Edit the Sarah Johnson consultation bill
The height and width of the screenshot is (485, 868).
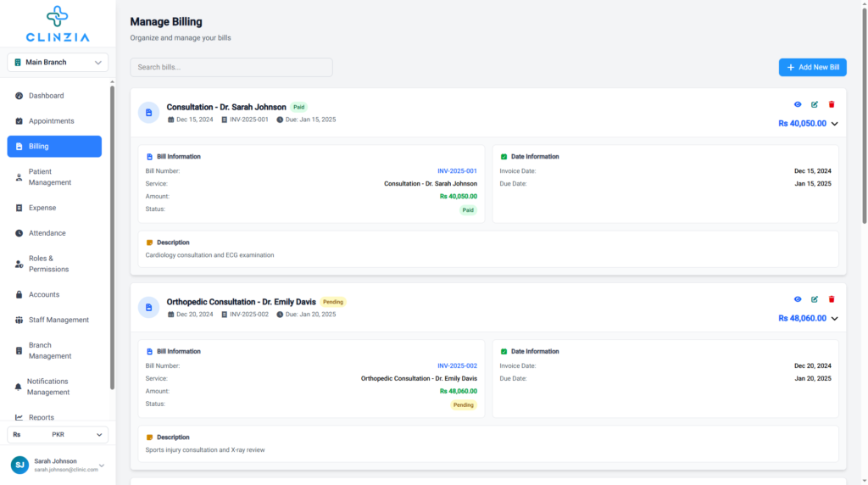pos(815,104)
